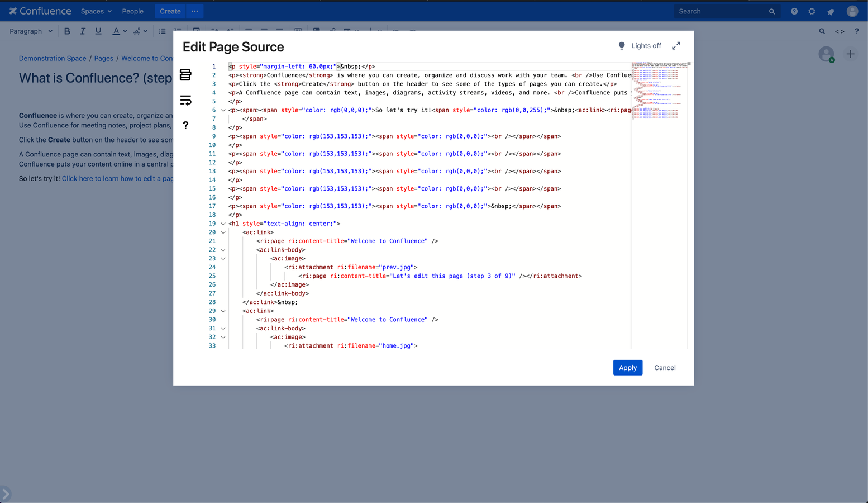Open the Welcome to Confluence breadcrumb
This screenshot has height=503, width=868.
pyautogui.click(x=147, y=58)
